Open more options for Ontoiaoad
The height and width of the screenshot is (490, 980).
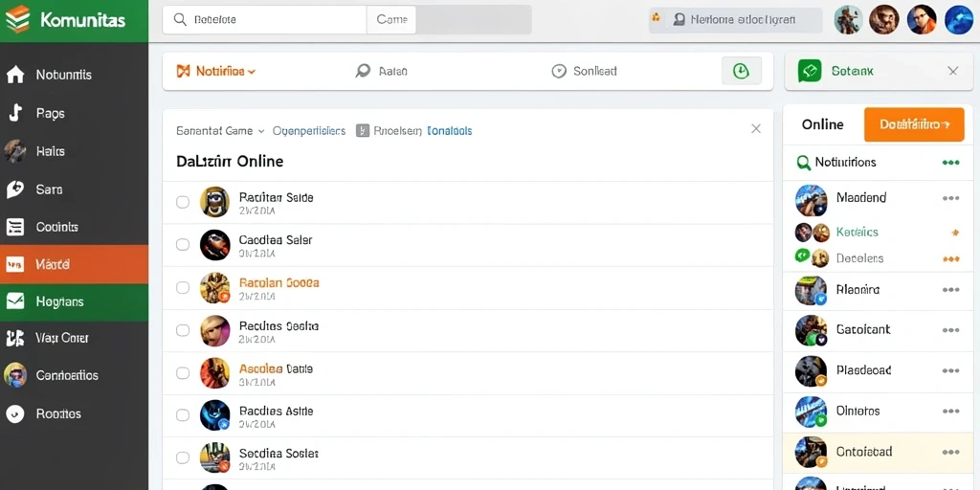pyautogui.click(x=950, y=452)
